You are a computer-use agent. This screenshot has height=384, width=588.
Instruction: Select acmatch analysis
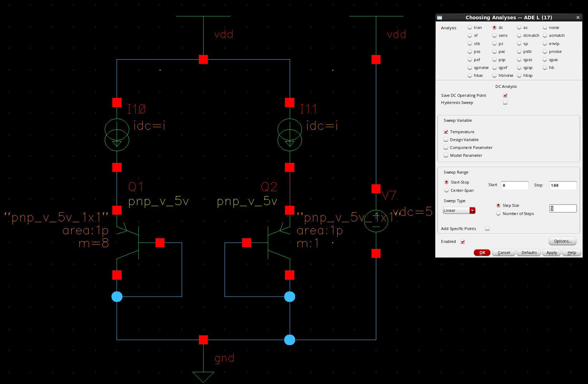545,35
